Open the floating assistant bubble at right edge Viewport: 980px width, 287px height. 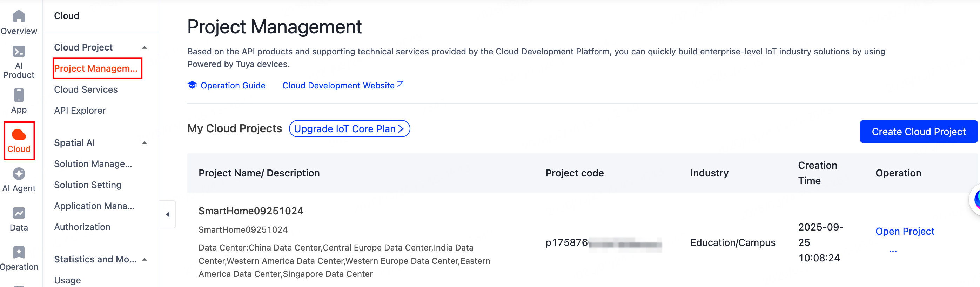(975, 199)
